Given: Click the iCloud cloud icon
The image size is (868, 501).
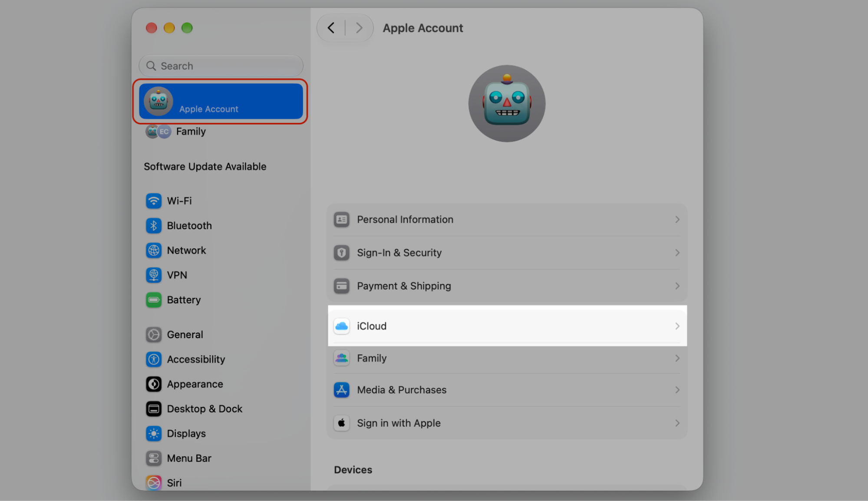Looking at the screenshot, I should coord(342,326).
